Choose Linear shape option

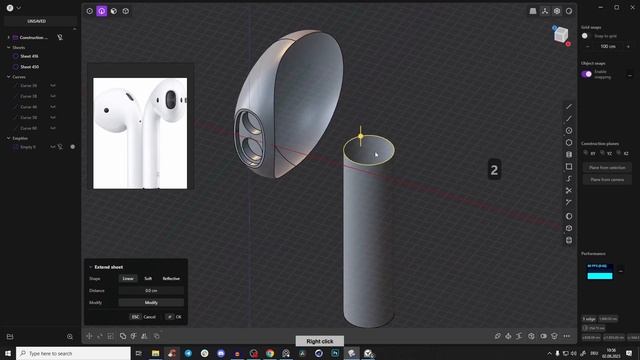click(x=128, y=278)
